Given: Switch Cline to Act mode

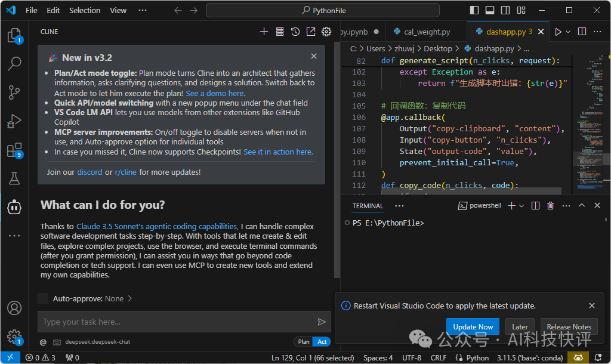Looking at the screenshot, I should click(x=322, y=342).
